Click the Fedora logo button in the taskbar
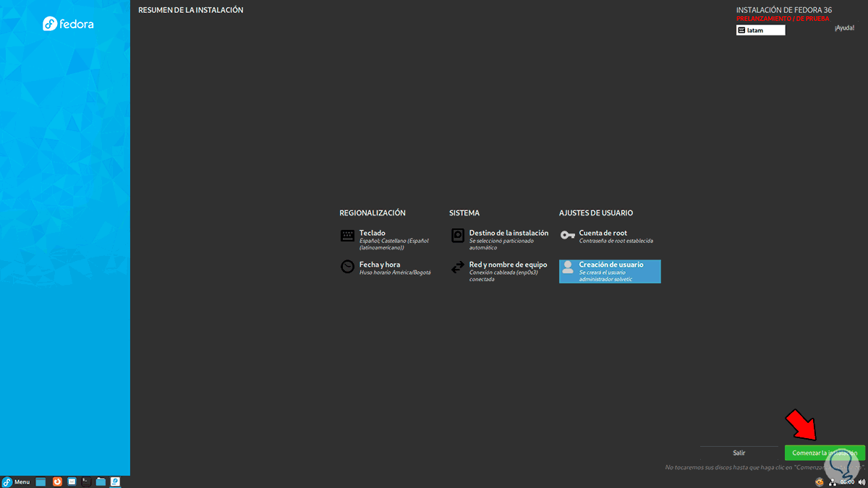This screenshot has width=868, height=488. [x=7, y=481]
